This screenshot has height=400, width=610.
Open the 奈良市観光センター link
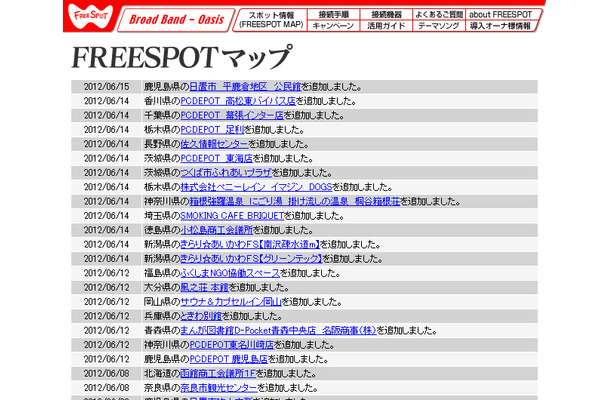click(219, 388)
